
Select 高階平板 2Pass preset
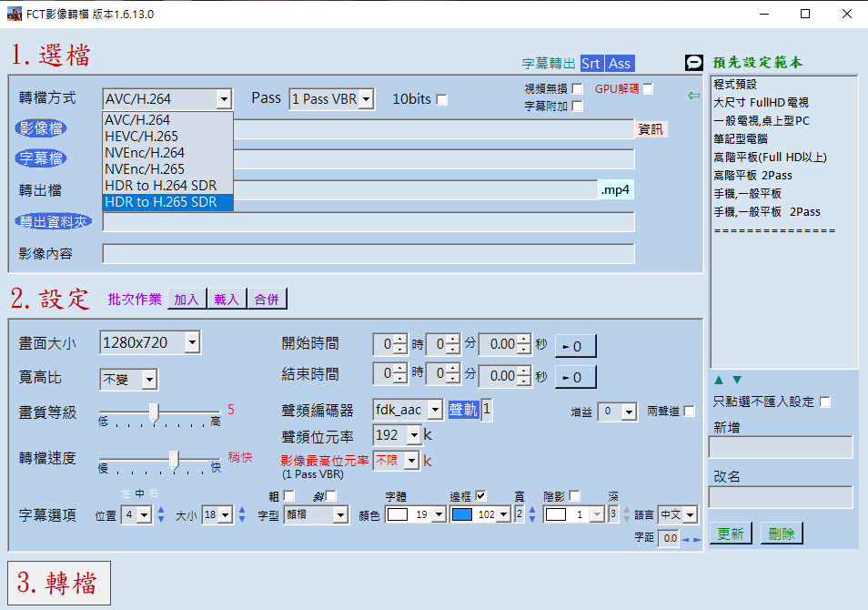[x=752, y=176]
